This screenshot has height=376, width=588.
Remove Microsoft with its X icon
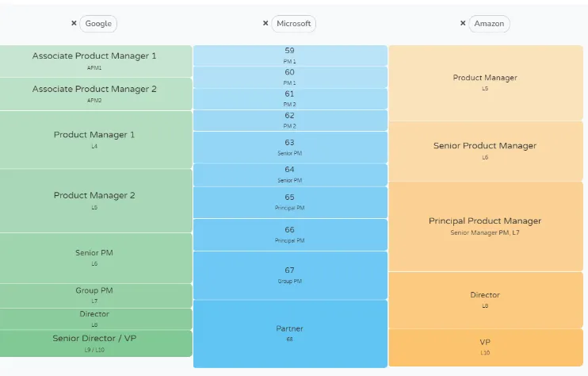[265, 23]
